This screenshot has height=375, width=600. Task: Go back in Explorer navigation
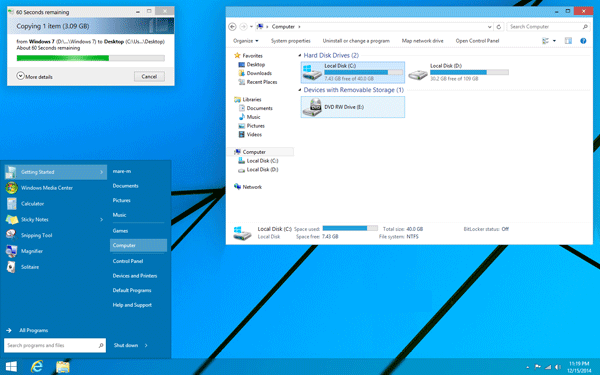click(x=232, y=27)
